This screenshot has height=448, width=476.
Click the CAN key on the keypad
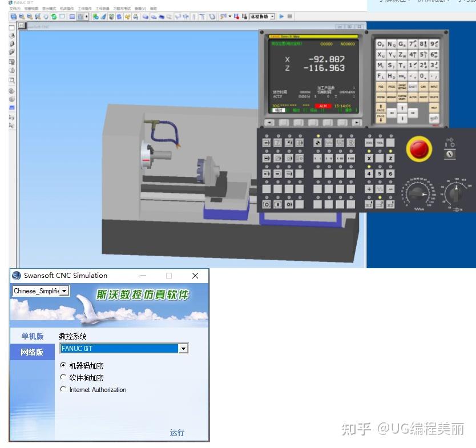(x=423, y=87)
